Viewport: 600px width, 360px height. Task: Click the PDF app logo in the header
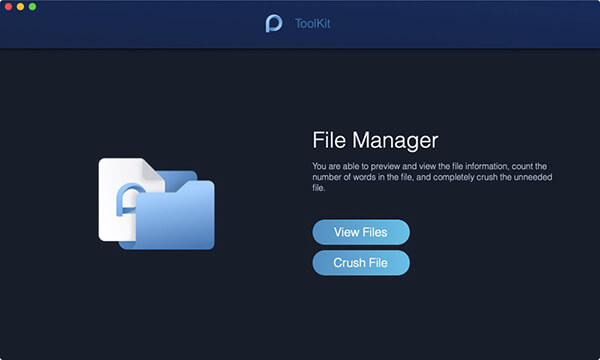pos(274,24)
